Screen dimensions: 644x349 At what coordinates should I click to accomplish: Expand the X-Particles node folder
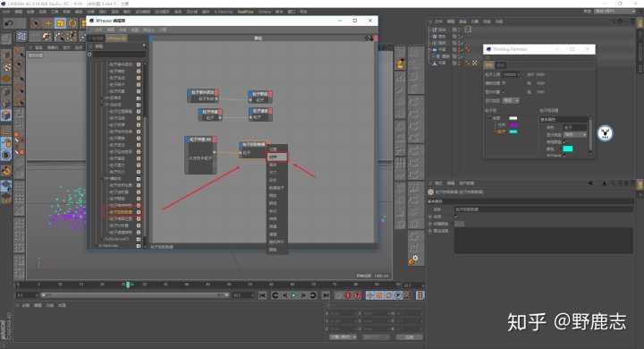point(96,246)
